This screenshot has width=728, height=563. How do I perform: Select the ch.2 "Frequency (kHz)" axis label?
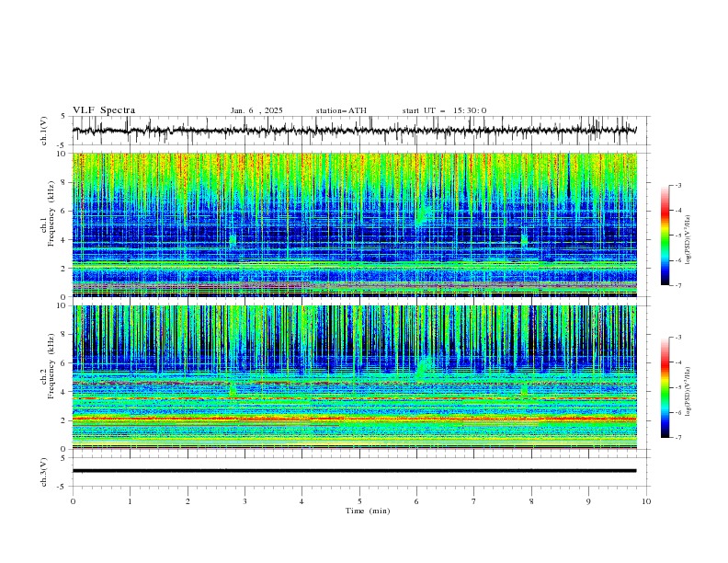[x=51, y=365]
